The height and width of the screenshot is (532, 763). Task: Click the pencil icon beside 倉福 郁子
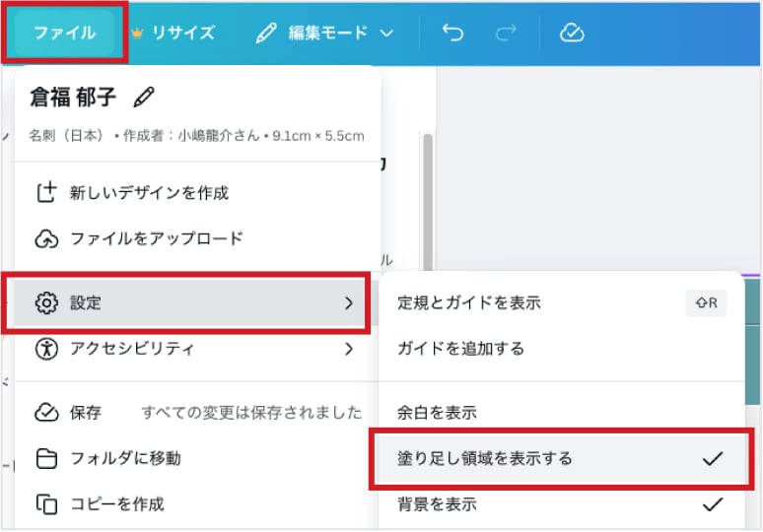145,97
